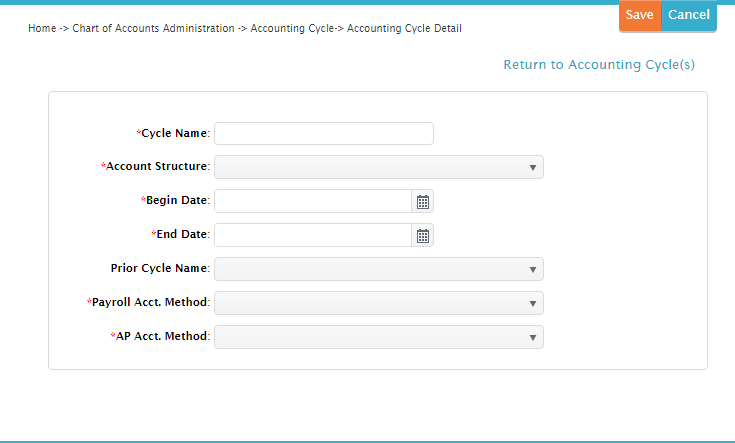Click the Payroll Acct. Method label
The width and height of the screenshot is (735, 443).
(149, 302)
